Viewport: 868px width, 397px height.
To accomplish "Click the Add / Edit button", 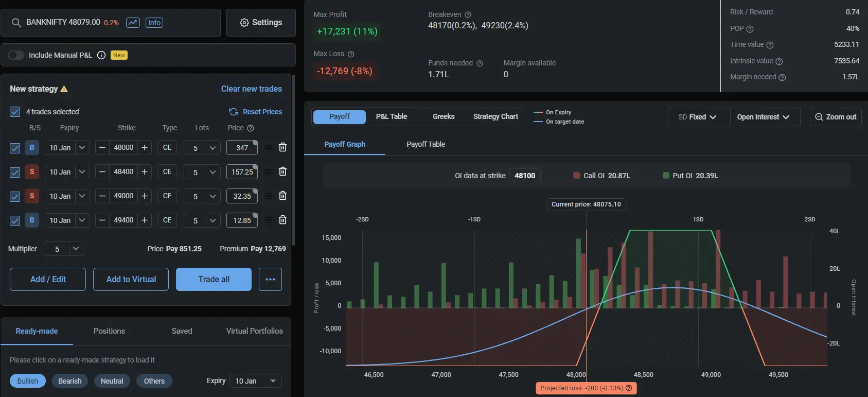I will [48, 279].
